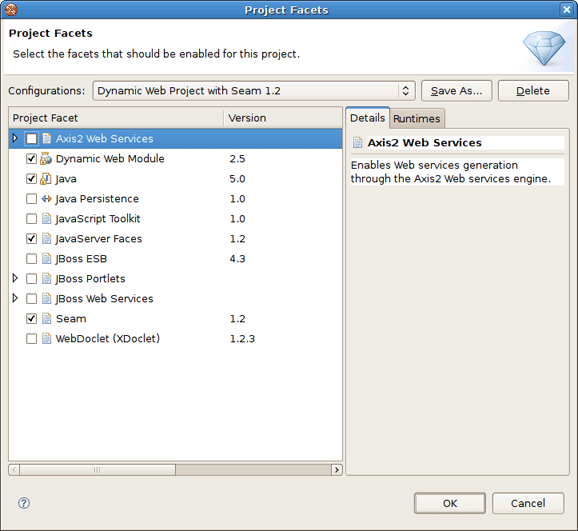Click the JavaServer Faces facet icon
The width and height of the screenshot is (578, 531).
[x=46, y=239]
